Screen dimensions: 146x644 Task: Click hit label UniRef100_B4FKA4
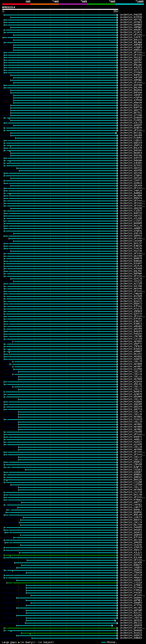[x=131, y=93]
